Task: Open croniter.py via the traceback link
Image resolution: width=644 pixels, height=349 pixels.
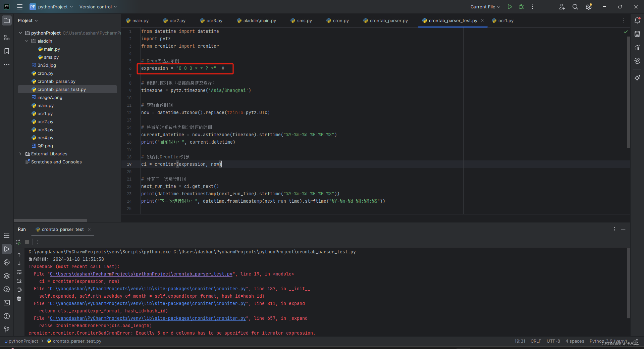Action: [x=148, y=289]
